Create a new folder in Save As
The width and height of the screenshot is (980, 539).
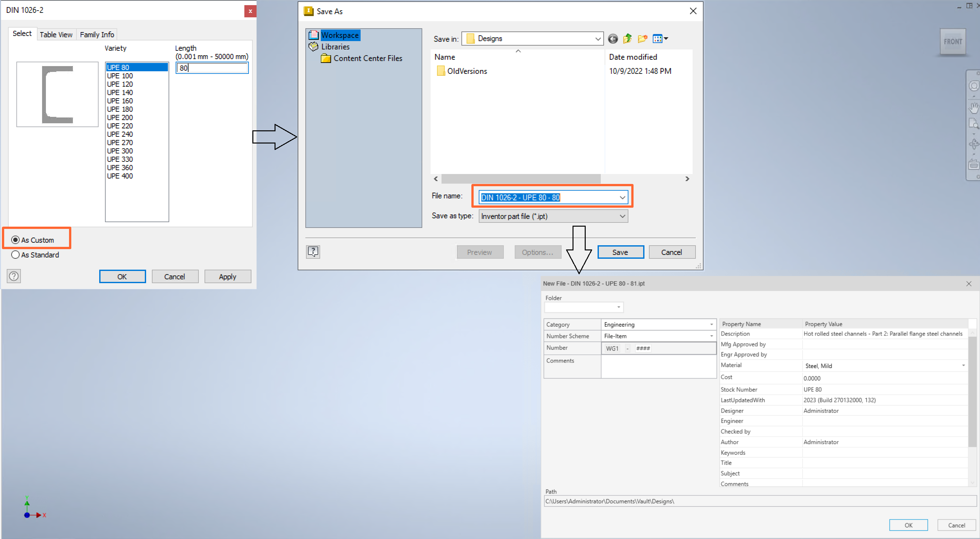(x=642, y=39)
